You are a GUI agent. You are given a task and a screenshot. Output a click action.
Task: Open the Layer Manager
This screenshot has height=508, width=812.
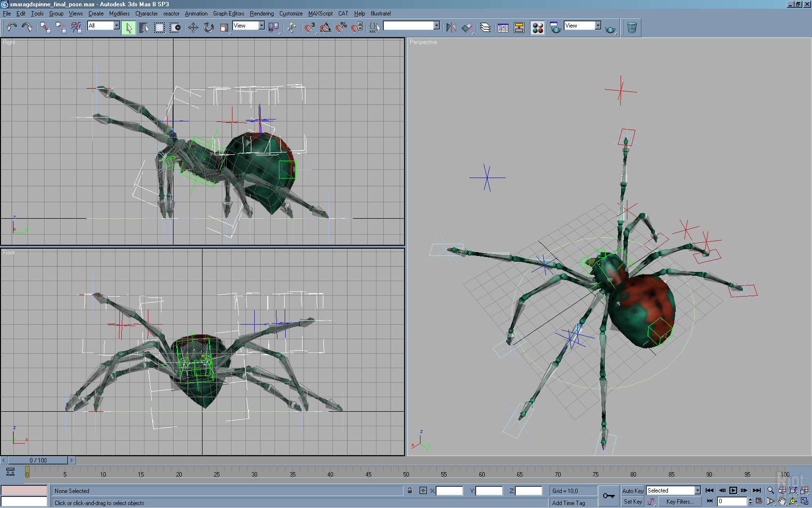point(485,28)
